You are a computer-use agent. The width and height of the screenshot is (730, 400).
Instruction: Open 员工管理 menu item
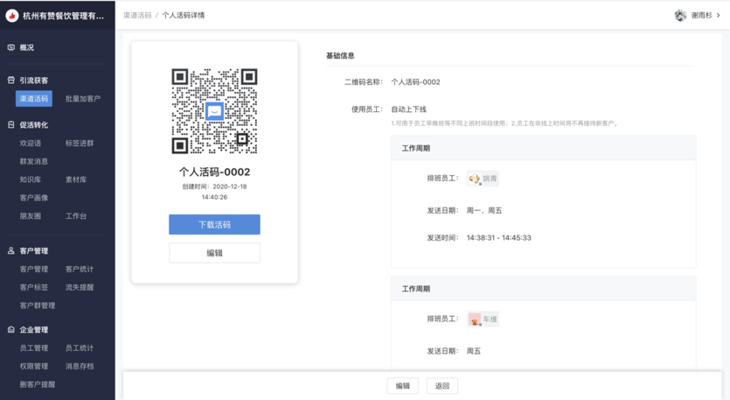click(34, 348)
